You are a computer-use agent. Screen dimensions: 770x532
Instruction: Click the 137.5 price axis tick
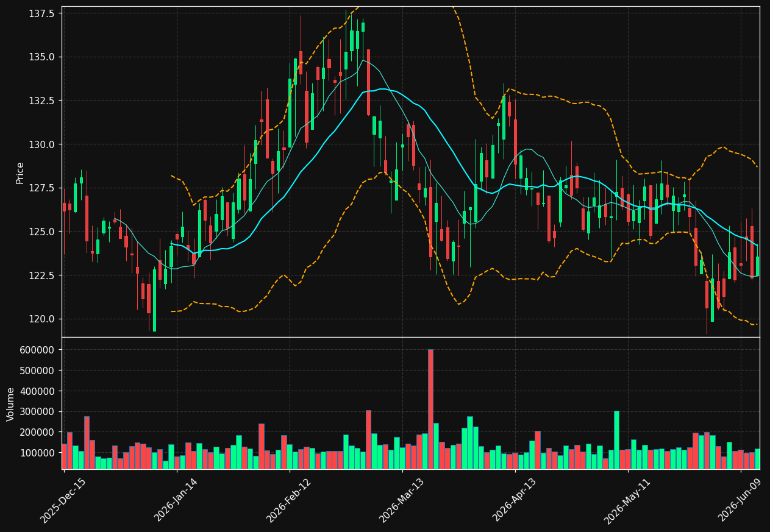click(41, 13)
